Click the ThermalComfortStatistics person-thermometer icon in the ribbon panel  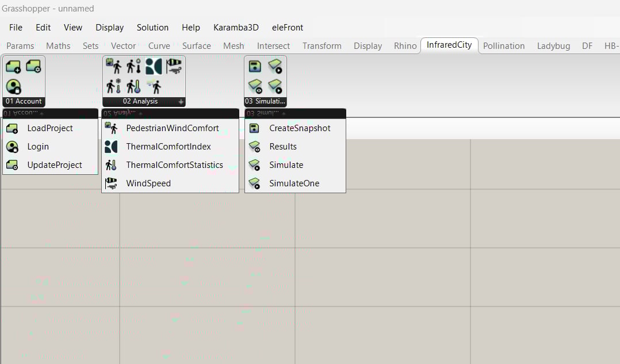[x=133, y=86]
